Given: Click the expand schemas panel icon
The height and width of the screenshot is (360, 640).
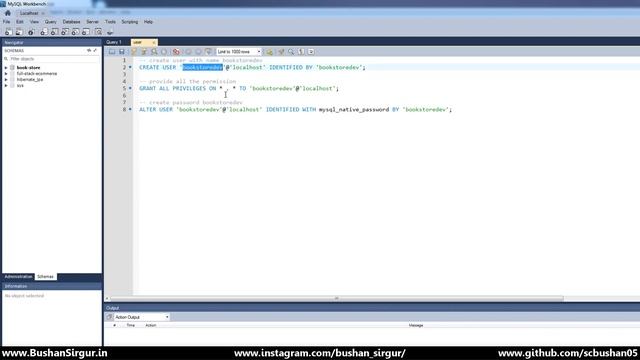Looking at the screenshot, I should pyautogui.click(x=95, y=51).
